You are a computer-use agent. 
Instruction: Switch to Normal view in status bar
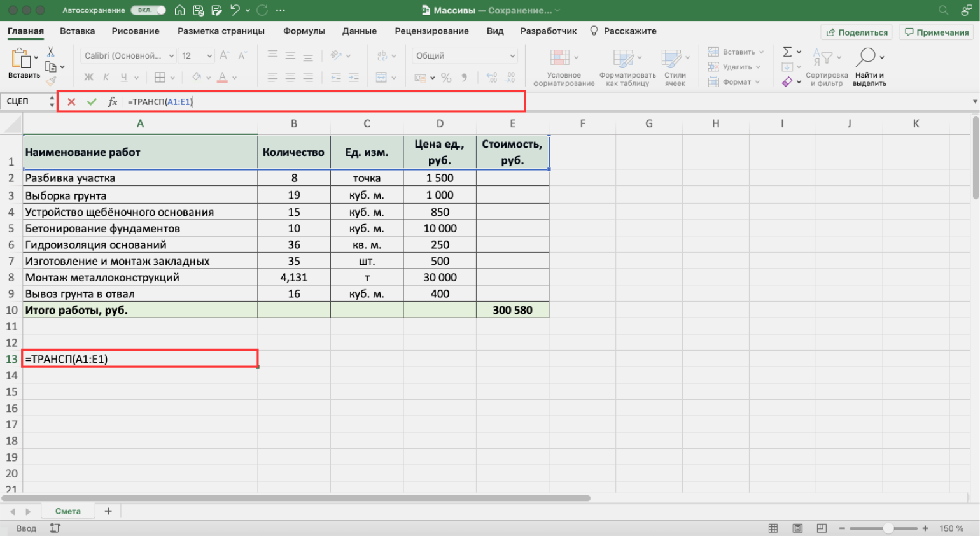(773, 528)
